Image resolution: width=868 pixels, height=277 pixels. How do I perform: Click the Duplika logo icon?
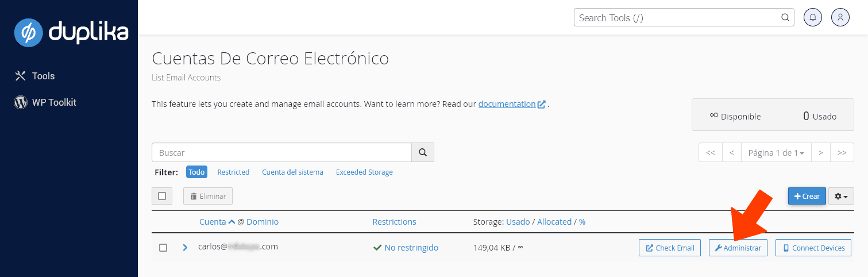click(x=29, y=33)
